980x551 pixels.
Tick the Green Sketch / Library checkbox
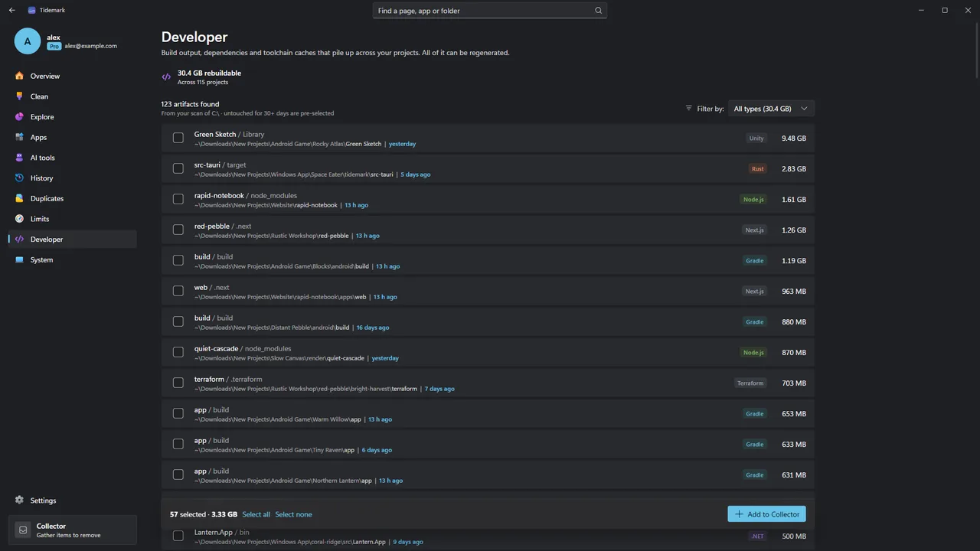coord(178,138)
